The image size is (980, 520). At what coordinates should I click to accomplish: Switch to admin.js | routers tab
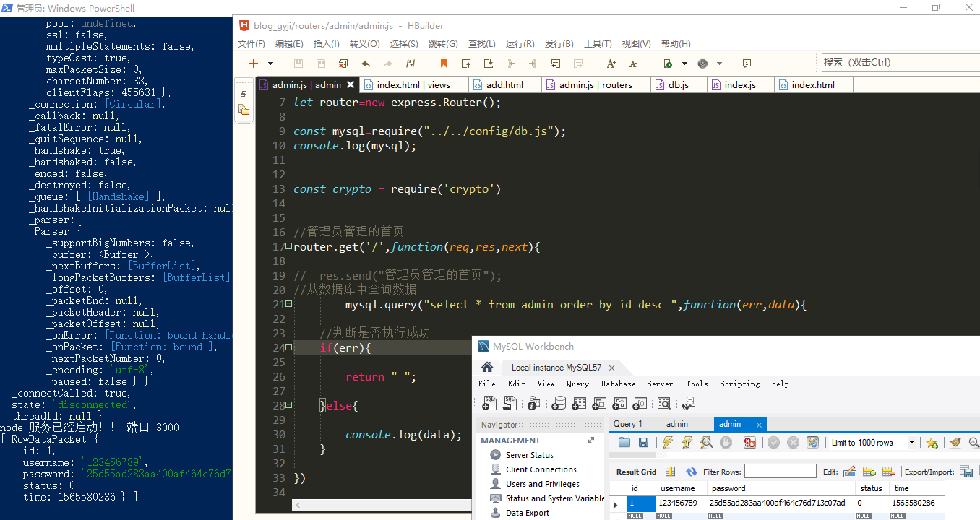tap(596, 84)
